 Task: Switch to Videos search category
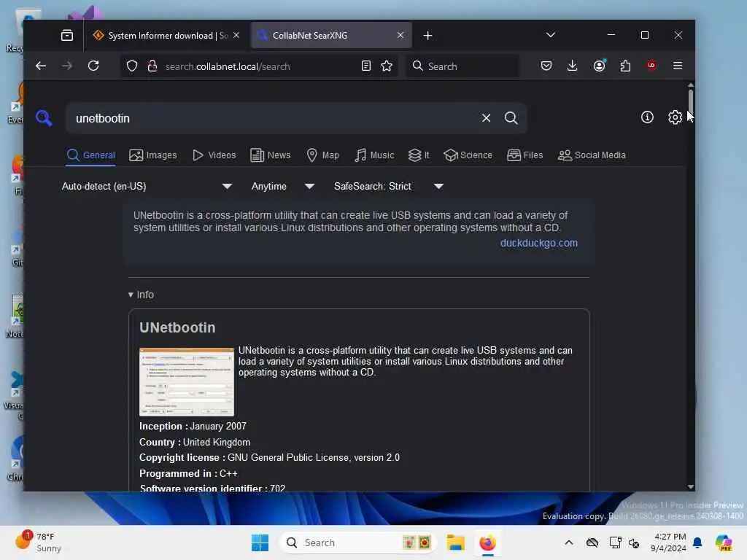pyautogui.click(x=214, y=155)
